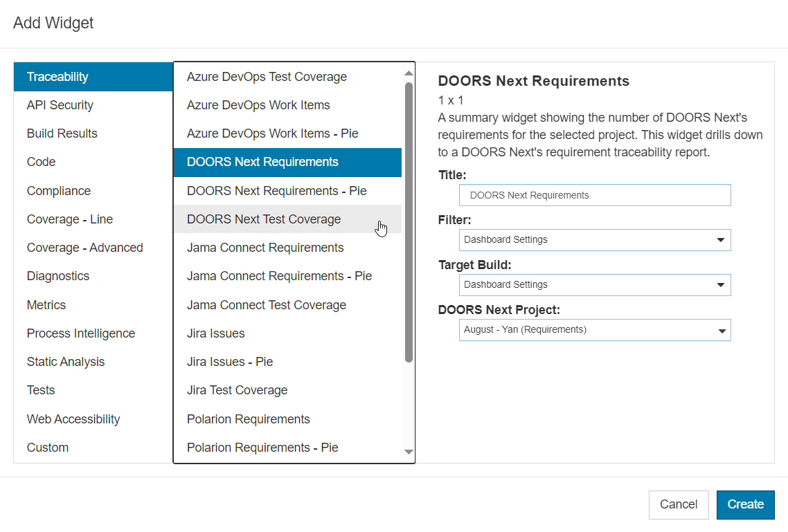Choose Jama Connect Requirements - Pie
Screen dimensions: 788x532
coord(287,276)
